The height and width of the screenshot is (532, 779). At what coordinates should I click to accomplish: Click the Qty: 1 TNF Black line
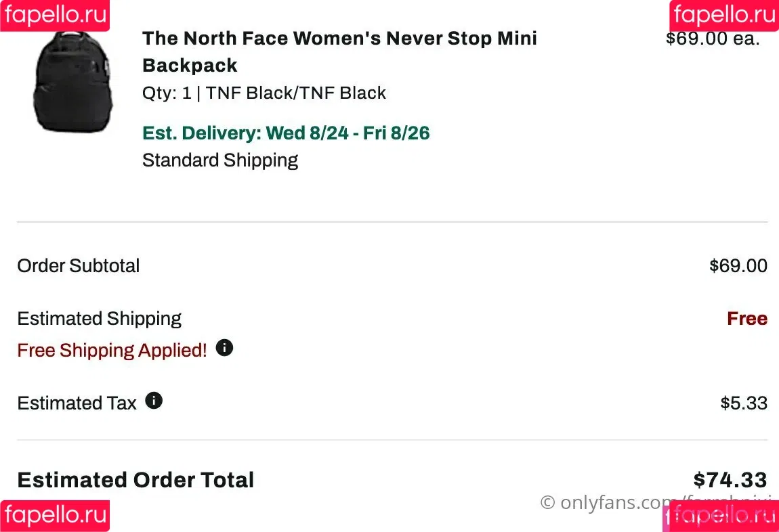point(264,93)
